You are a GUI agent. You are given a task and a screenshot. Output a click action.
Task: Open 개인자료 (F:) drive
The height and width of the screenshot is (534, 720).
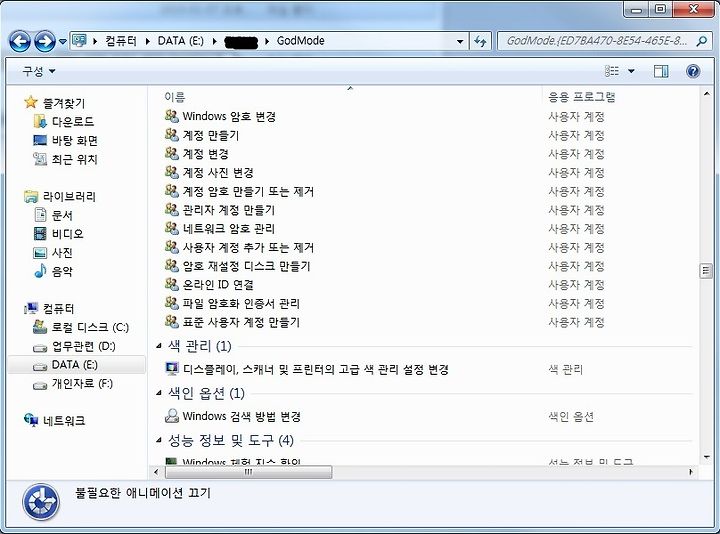click(x=82, y=383)
